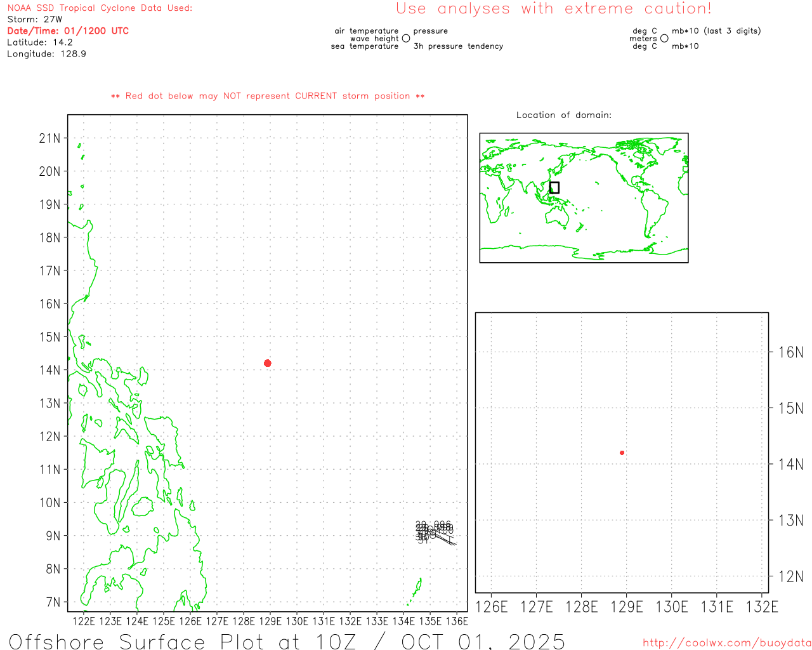The height and width of the screenshot is (650, 812).
Task: Click the station model circle beside wave height
Action: (406, 39)
